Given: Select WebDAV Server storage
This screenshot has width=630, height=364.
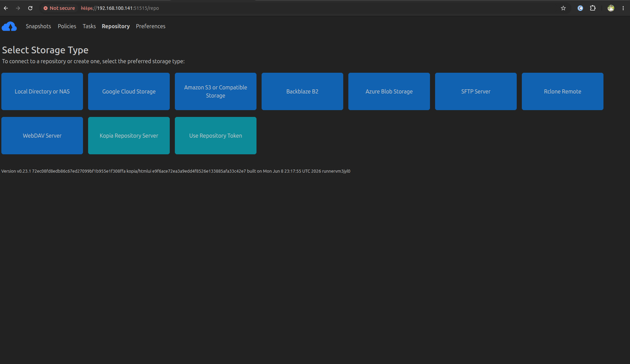Looking at the screenshot, I should click(x=42, y=136).
